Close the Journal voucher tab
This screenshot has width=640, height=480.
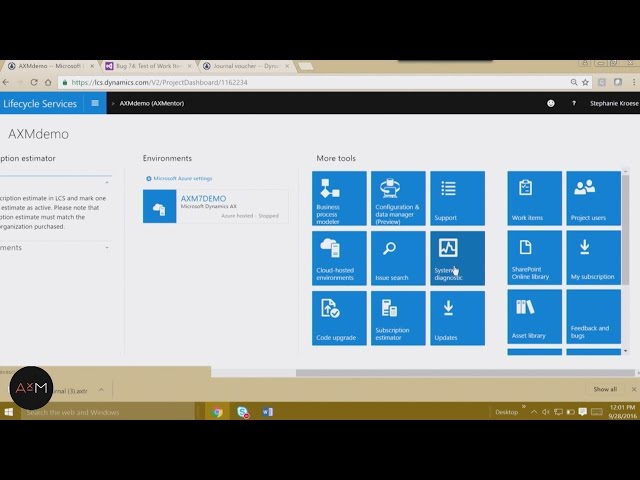point(287,66)
